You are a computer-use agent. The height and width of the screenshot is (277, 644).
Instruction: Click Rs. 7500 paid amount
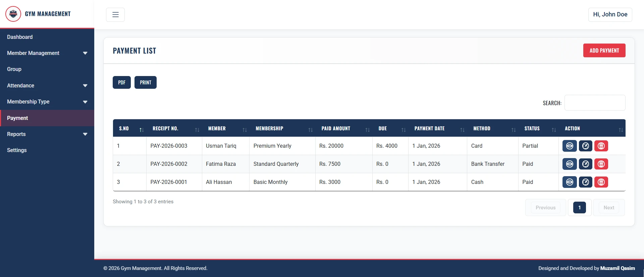tap(330, 164)
